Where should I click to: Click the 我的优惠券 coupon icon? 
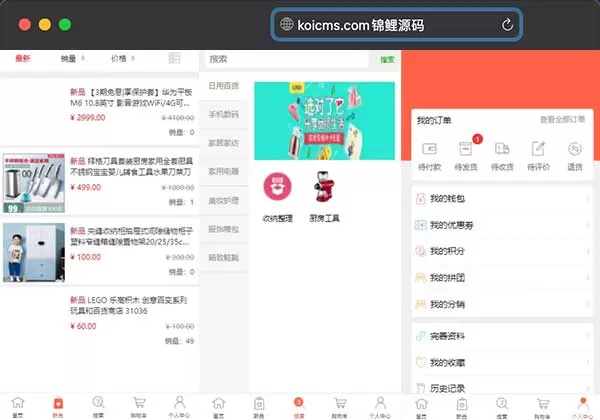(421, 225)
